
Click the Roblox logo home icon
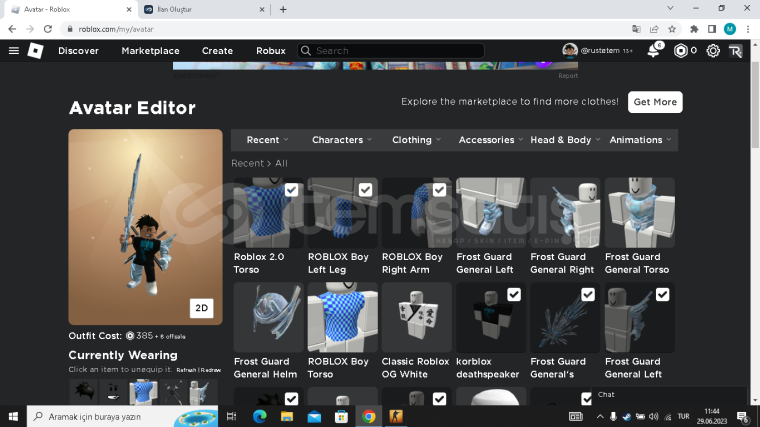pos(35,50)
